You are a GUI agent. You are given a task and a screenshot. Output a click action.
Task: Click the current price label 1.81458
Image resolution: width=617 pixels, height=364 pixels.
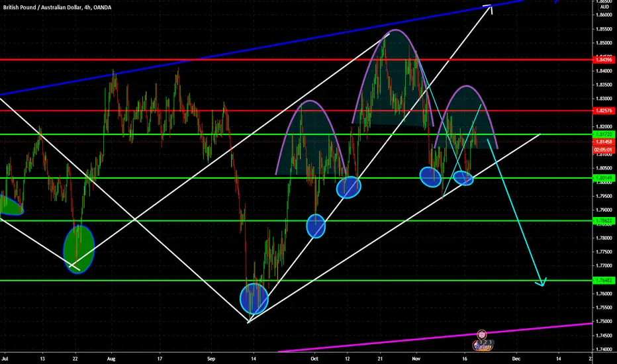[x=604, y=142]
